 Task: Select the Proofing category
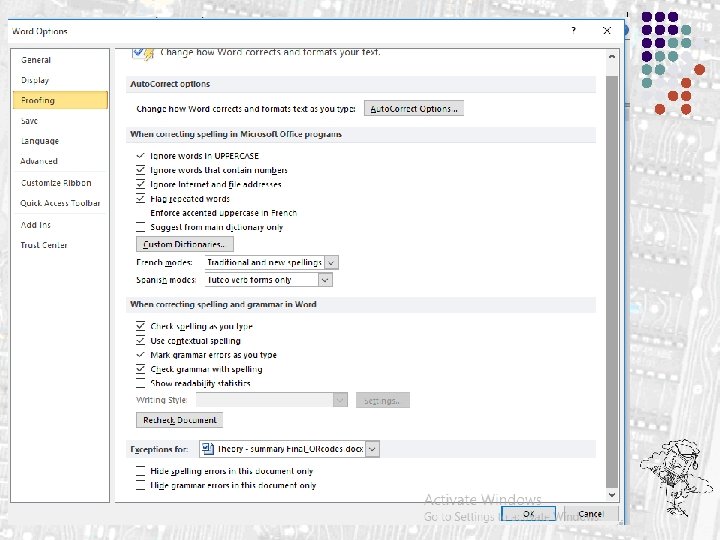(60, 100)
